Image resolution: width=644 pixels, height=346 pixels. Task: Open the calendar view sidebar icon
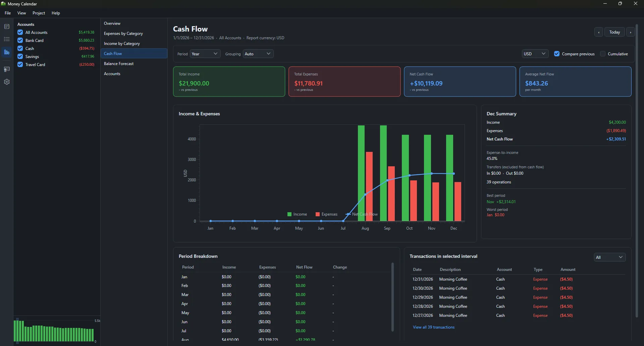7,26
